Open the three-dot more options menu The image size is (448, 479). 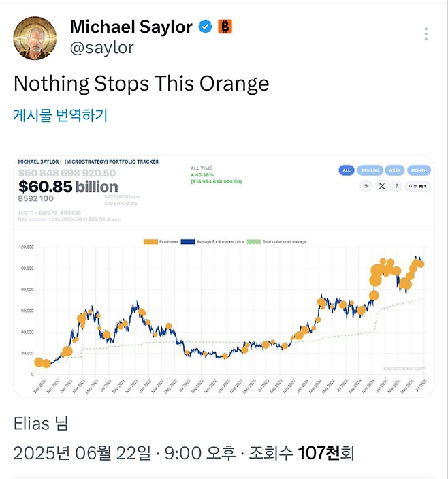pos(426,34)
